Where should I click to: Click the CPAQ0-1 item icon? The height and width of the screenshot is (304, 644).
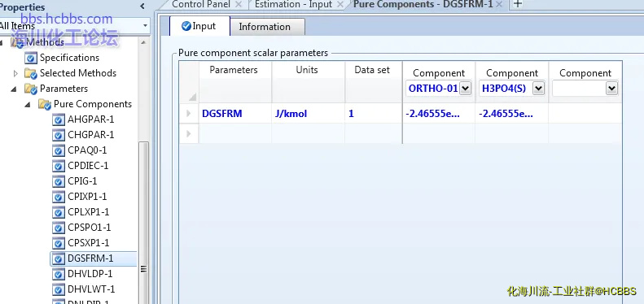tap(59, 150)
